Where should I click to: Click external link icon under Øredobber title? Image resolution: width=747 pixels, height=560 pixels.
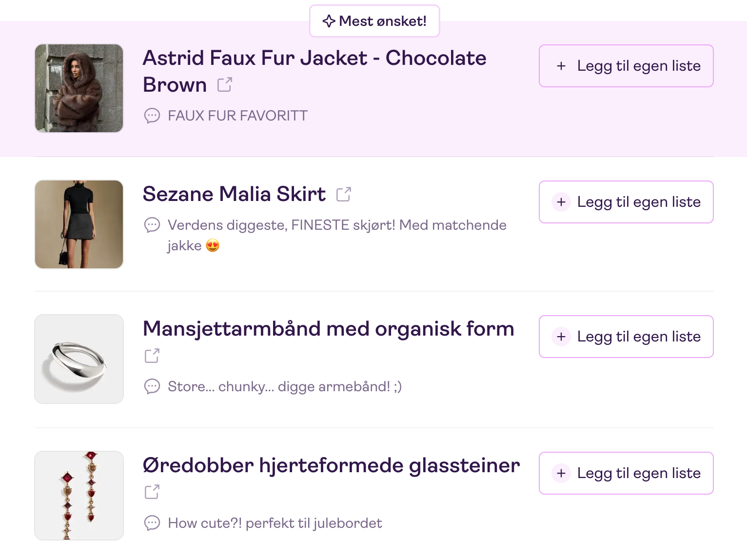(x=152, y=492)
